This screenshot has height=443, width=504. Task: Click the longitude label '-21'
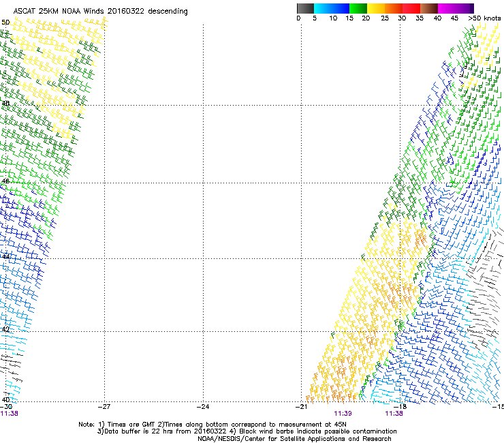[301, 407]
